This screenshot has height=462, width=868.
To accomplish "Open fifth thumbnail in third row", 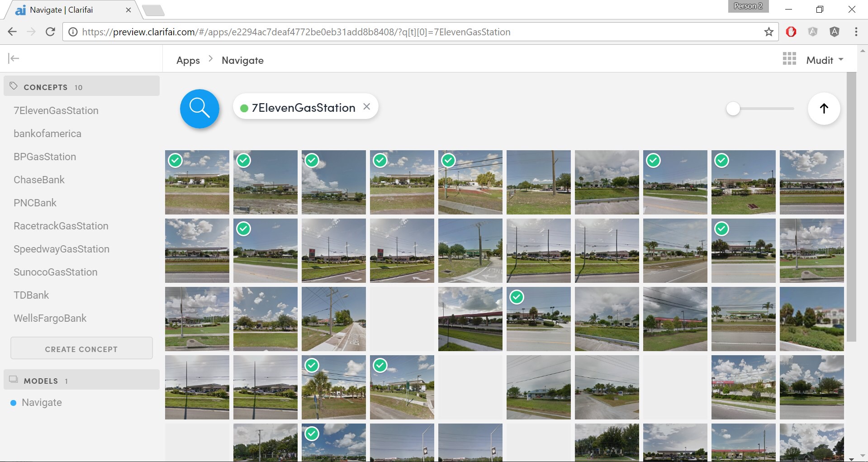I will 470,319.
